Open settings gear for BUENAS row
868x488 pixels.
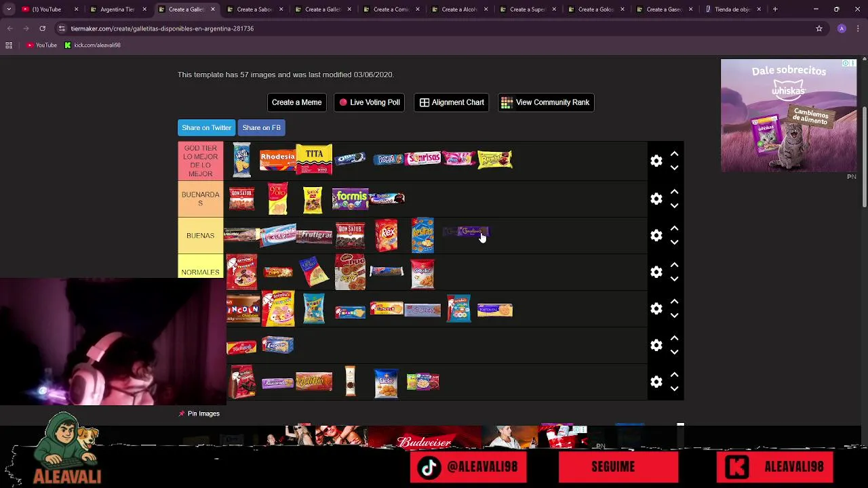coord(656,236)
